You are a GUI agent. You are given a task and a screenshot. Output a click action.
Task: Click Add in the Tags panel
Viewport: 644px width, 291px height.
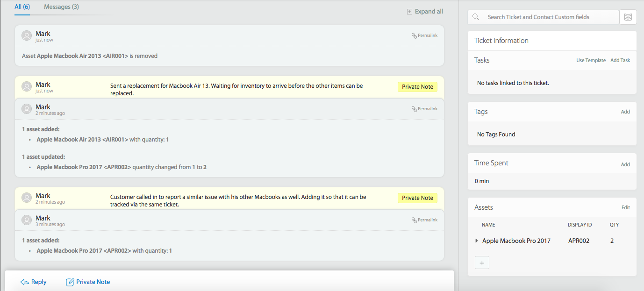[x=625, y=112]
